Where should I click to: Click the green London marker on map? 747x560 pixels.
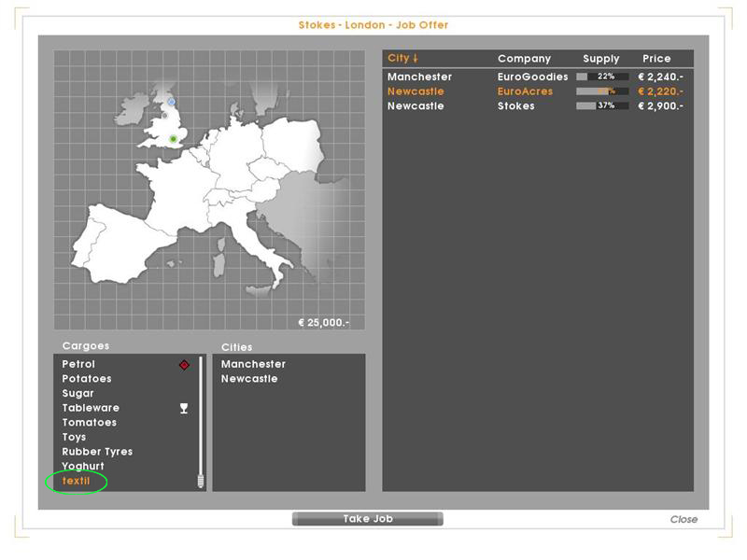173,139
